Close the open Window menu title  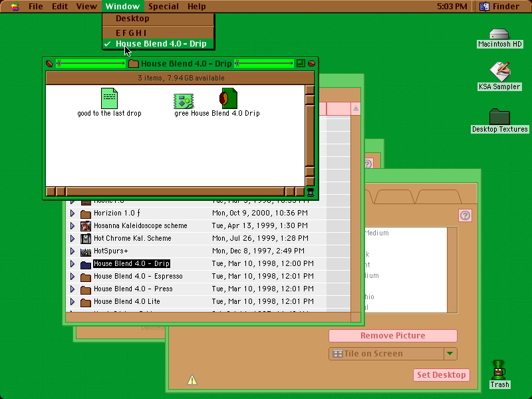[122, 7]
